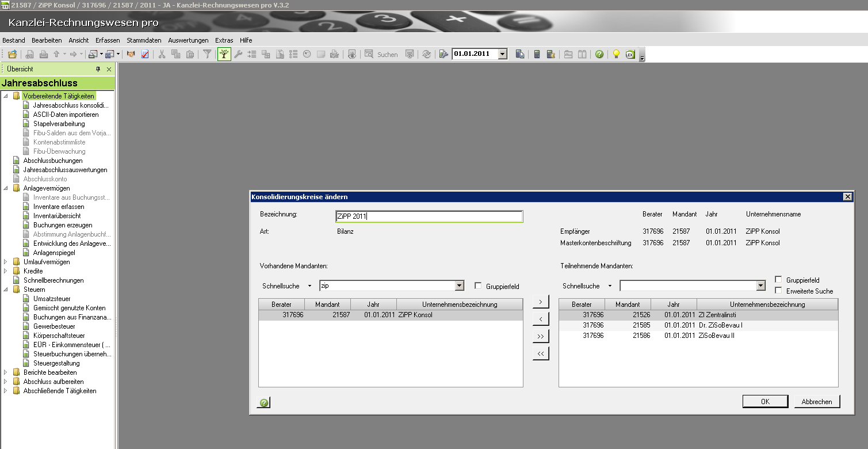868x449 pixels.
Task: Open the empty Schnellsuche combo box on right
Action: pyautogui.click(x=761, y=286)
